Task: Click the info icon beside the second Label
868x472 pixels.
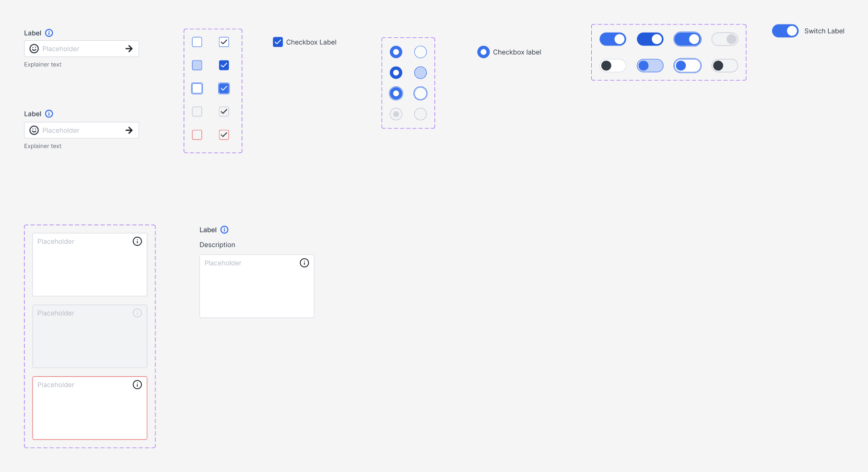Action: [49, 114]
